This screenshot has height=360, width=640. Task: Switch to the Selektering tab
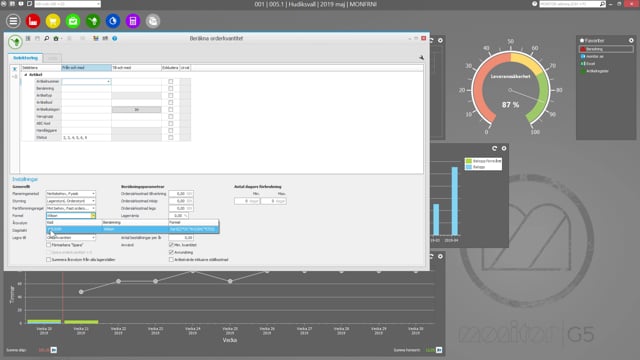pyautogui.click(x=25, y=58)
